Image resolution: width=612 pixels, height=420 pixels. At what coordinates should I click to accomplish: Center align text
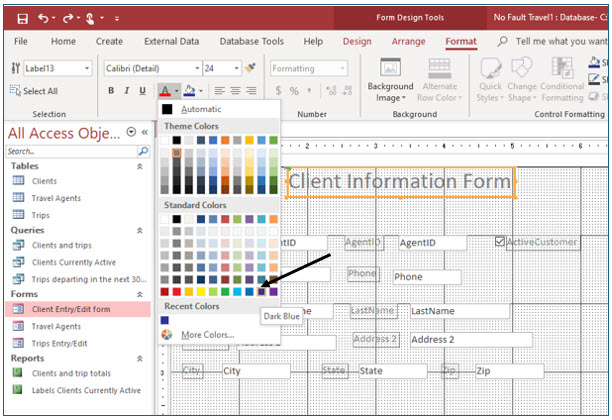[235, 91]
